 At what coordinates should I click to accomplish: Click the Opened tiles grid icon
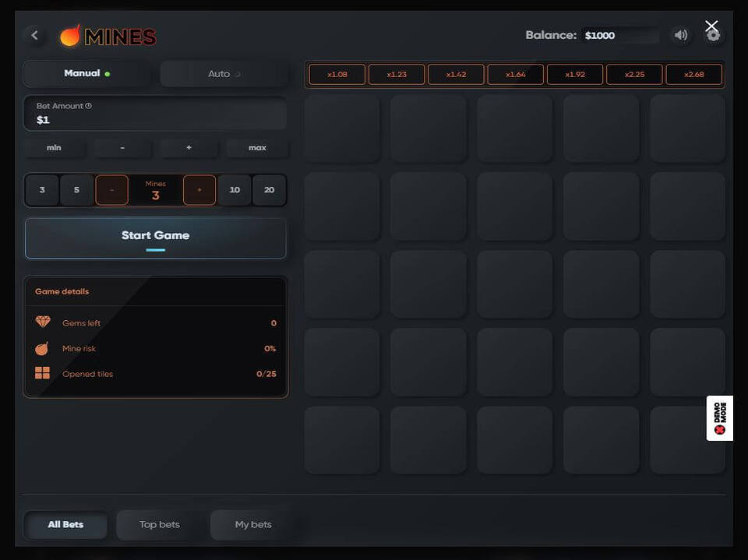[42, 374]
